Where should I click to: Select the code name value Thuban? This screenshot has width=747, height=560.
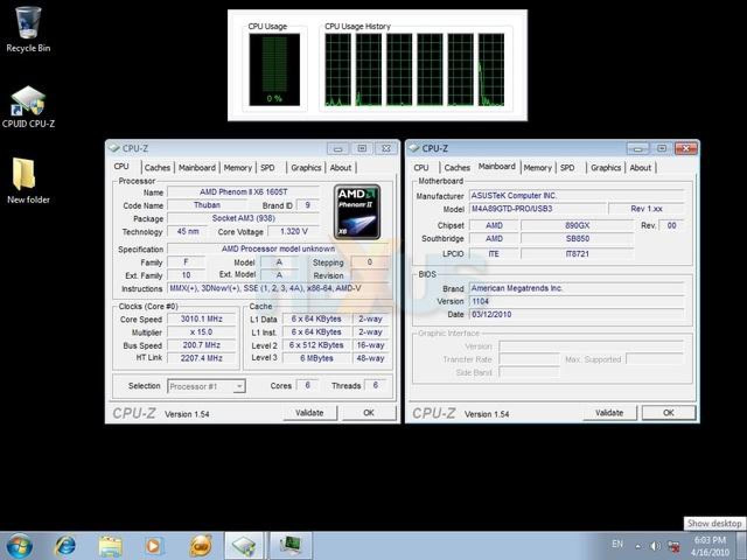tap(207, 205)
